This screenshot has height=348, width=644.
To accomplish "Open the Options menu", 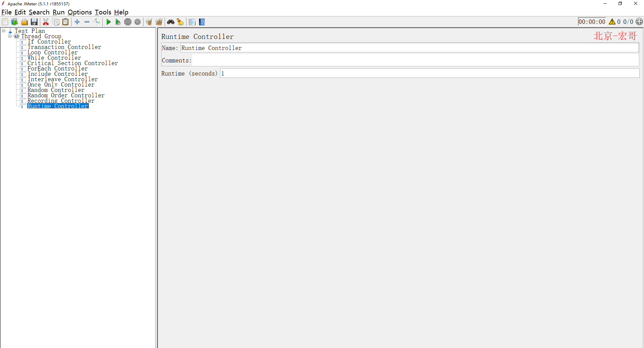I will [80, 12].
